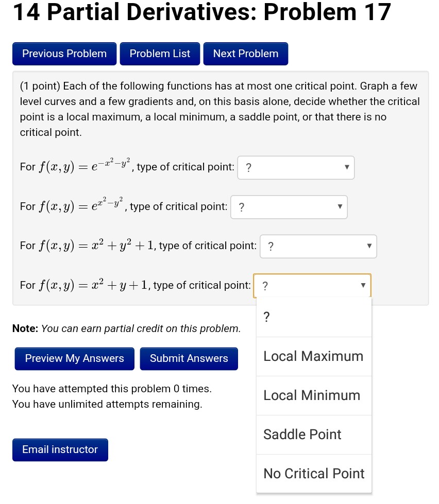The height and width of the screenshot is (504, 439).
Task: Click the arrow on the first answer dropdown
Action: [347, 167]
